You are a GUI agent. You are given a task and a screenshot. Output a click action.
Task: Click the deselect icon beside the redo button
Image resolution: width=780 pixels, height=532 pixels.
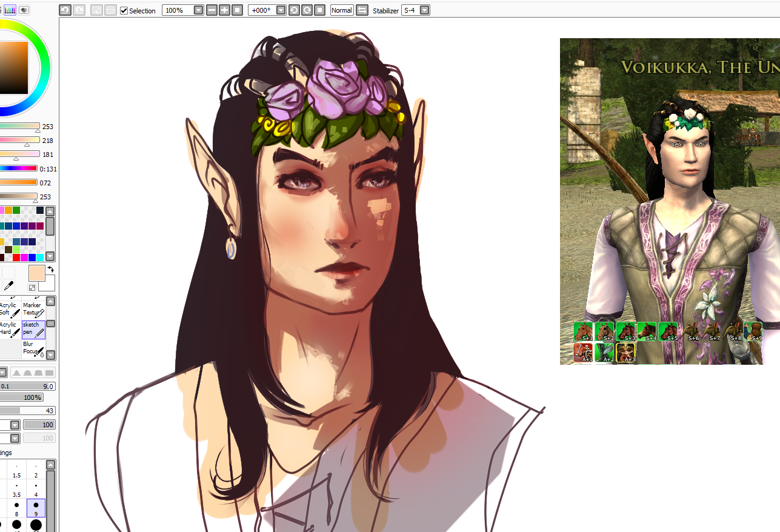coord(96,10)
